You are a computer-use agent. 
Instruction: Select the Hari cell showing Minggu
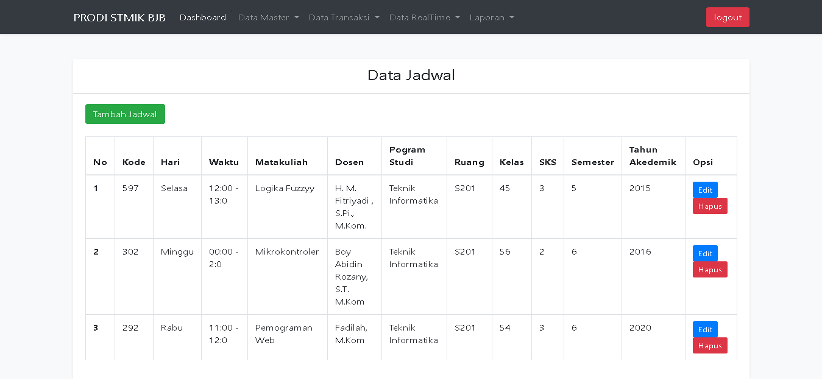(177, 252)
